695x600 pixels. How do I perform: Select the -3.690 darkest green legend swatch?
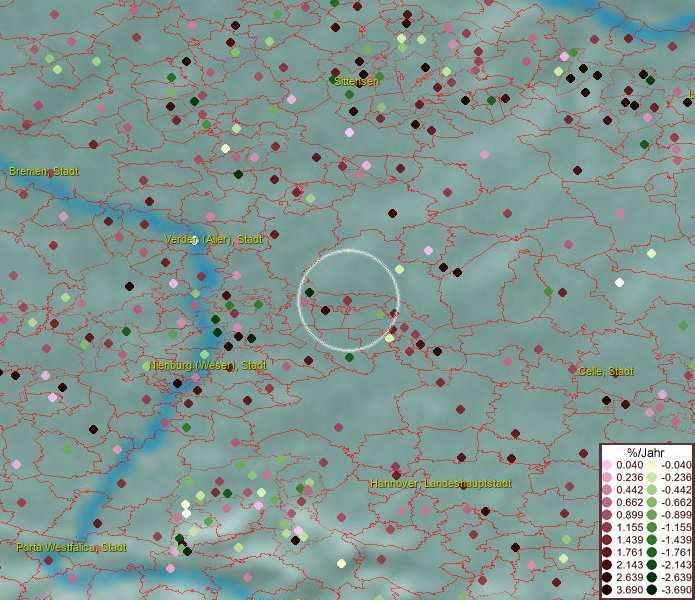(650, 590)
